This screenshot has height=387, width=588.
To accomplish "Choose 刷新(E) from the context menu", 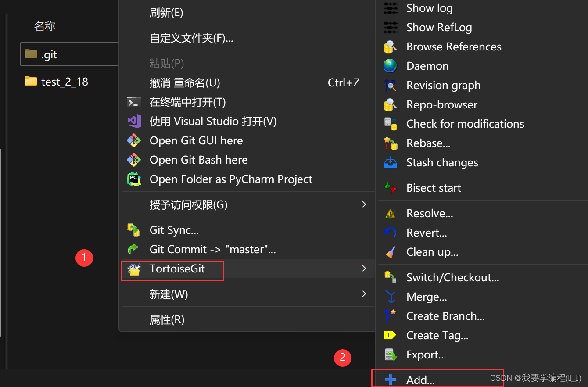I will pos(247,13).
